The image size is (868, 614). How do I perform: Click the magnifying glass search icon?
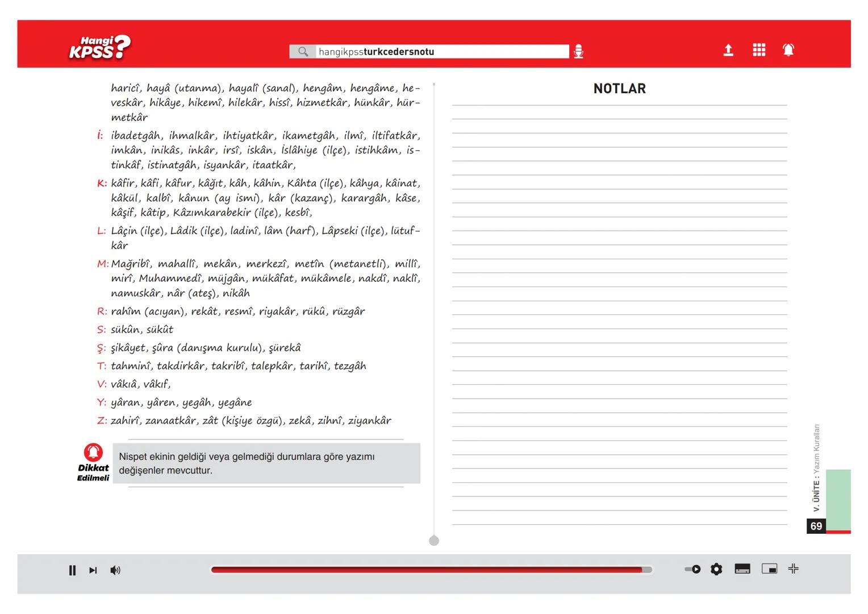point(303,52)
